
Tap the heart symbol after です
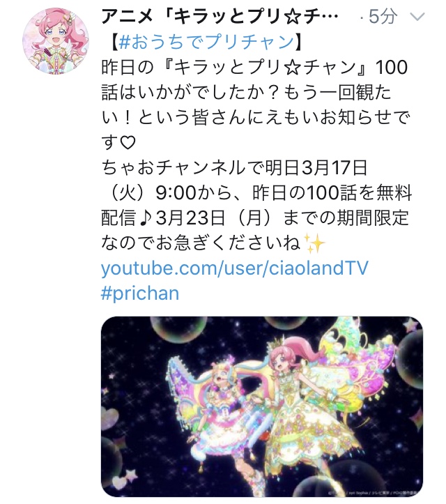[128, 142]
